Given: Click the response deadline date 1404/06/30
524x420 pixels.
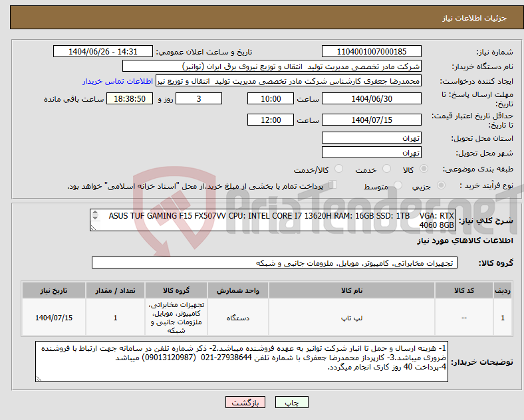Looking at the screenshot, I should click(372, 99).
